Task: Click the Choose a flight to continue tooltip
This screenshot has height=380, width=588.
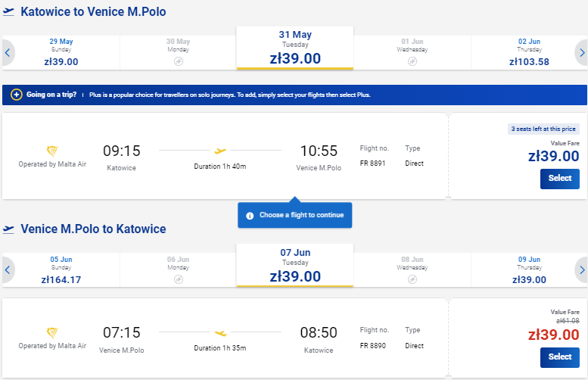Action: (x=294, y=215)
